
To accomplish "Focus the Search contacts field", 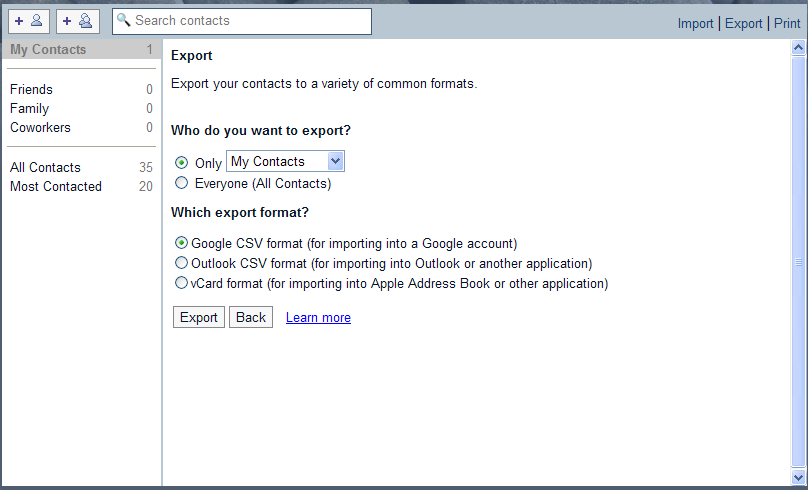I will (x=242, y=21).
